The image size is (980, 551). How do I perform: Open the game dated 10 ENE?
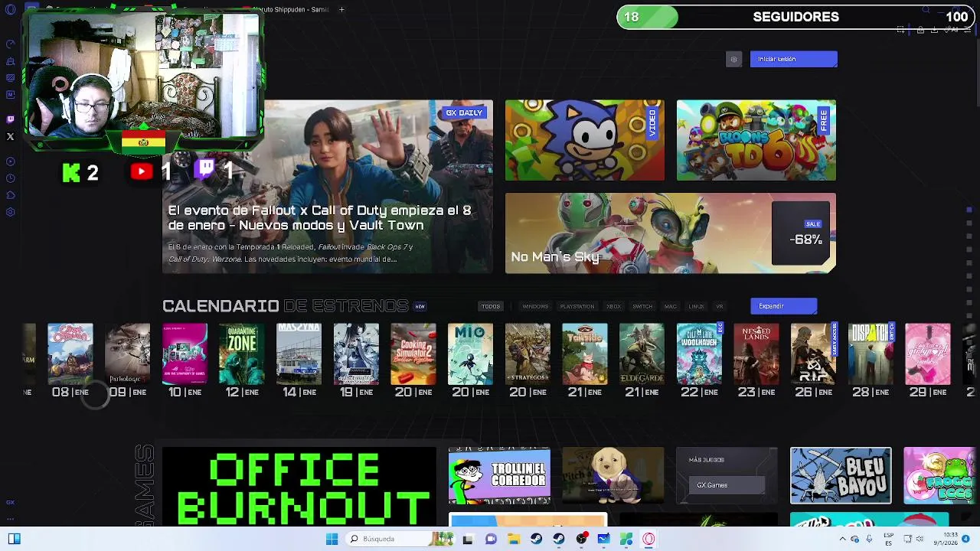tap(185, 354)
